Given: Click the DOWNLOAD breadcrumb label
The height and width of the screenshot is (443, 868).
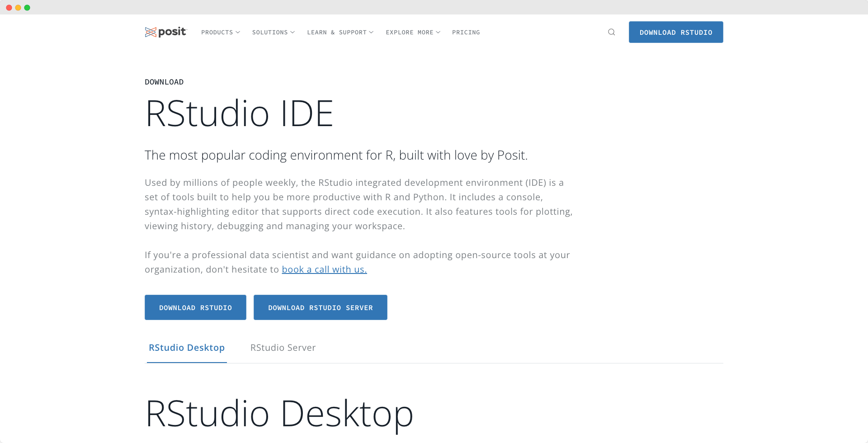Looking at the screenshot, I should [164, 82].
